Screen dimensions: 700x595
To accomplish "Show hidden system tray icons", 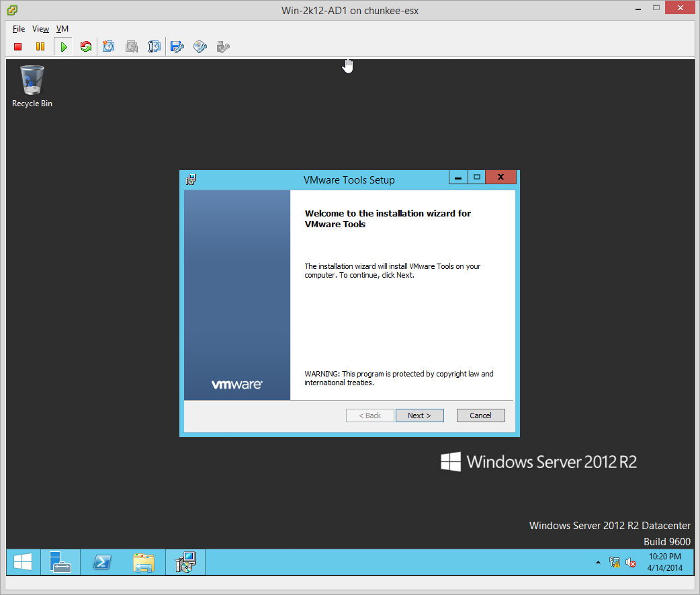I will [x=598, y=562].
